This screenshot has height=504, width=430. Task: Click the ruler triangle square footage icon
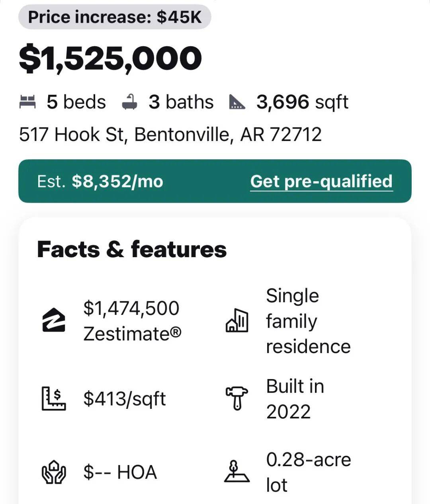237,102
